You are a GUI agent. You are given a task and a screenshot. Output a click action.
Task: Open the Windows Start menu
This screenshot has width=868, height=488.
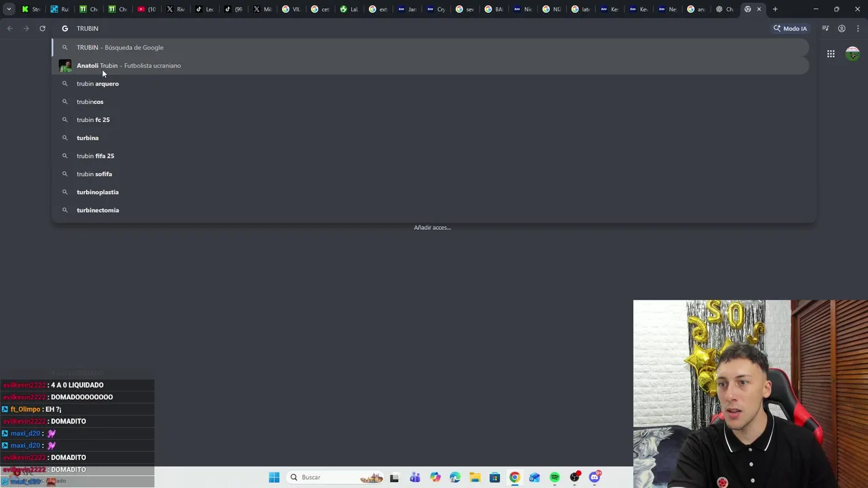274,477
